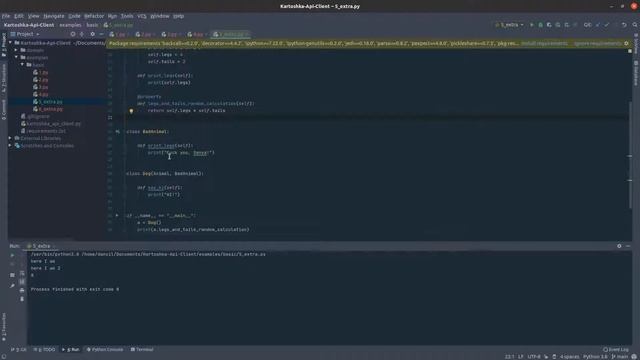Select kartoshka_api_client.py in project tree
The width and height of the screenshot is (640, 360).
(x=51, y=124)
